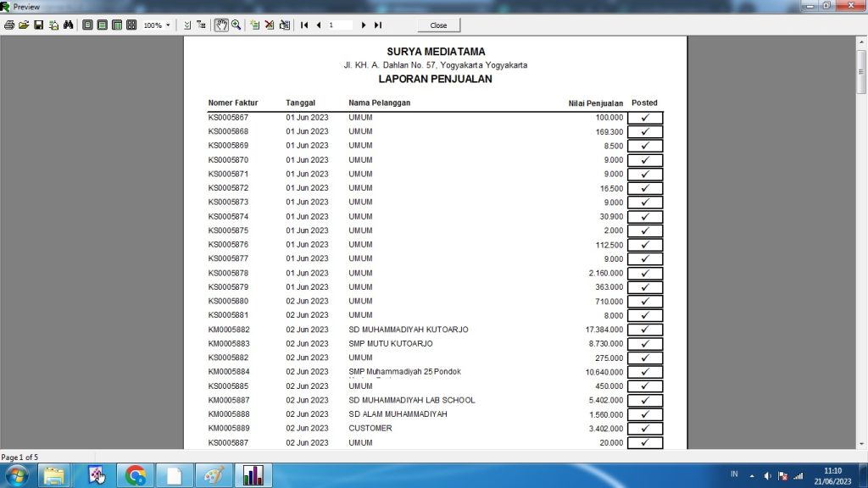Save the report using the floppy disk icon
The height and width of the screenshot is (488, 868).
click(x=38, y=25)
